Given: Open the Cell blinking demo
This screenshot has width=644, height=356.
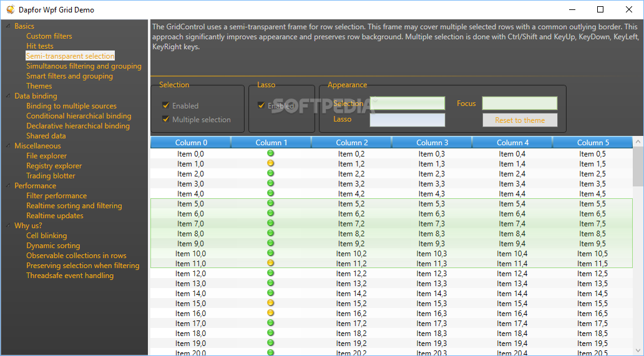Looking at the screenshot, I should (x=46, y=236).
